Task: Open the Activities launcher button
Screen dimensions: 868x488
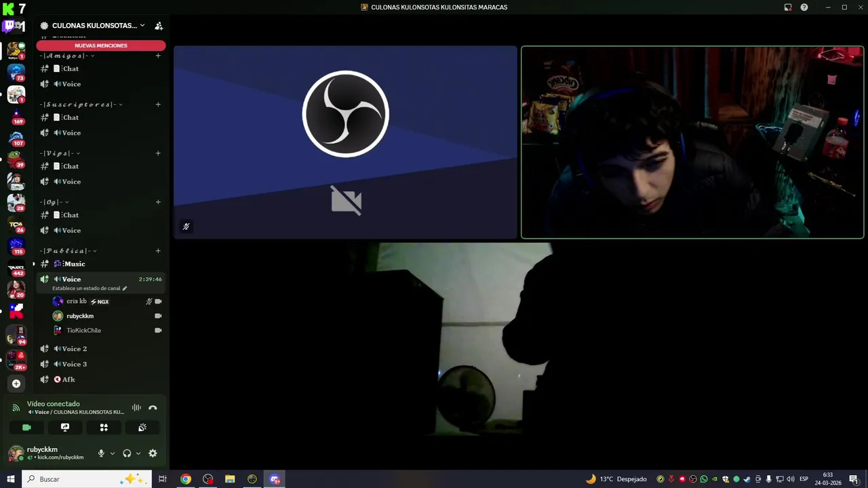Action: pos(104,428)
